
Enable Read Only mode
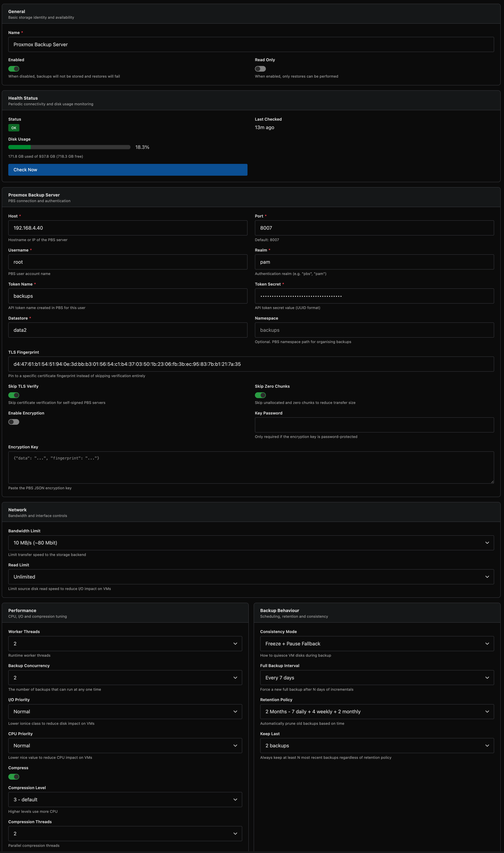coord(260,68)
